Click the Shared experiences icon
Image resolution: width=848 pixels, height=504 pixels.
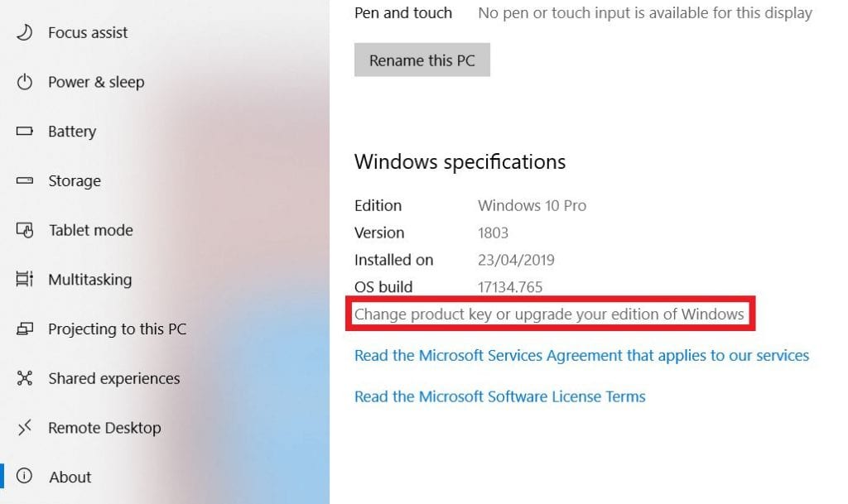[x=25, y=378]
